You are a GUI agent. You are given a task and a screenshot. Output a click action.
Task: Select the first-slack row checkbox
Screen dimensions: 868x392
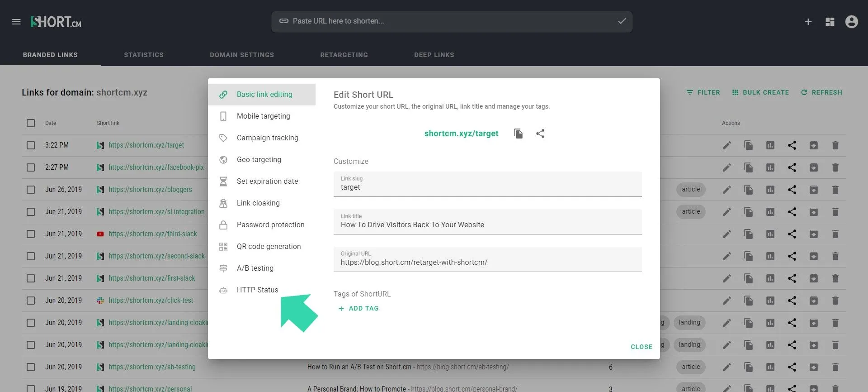[x=31, y=278]
